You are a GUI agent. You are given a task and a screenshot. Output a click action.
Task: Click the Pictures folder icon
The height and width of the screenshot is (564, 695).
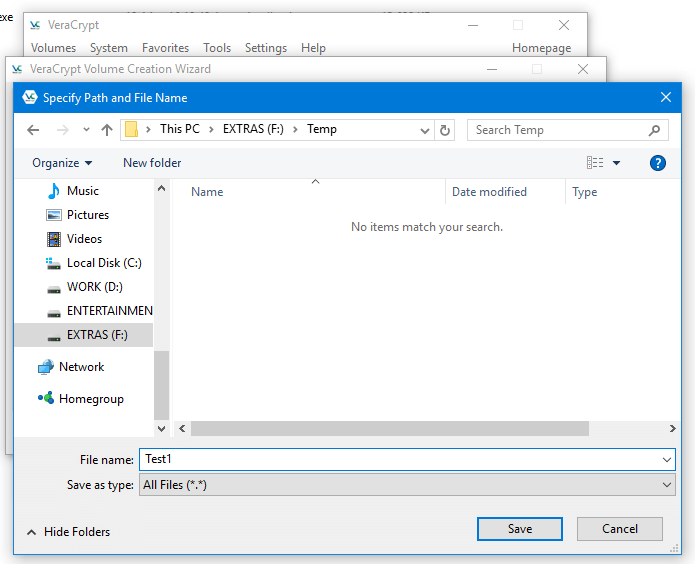(54, 215)
